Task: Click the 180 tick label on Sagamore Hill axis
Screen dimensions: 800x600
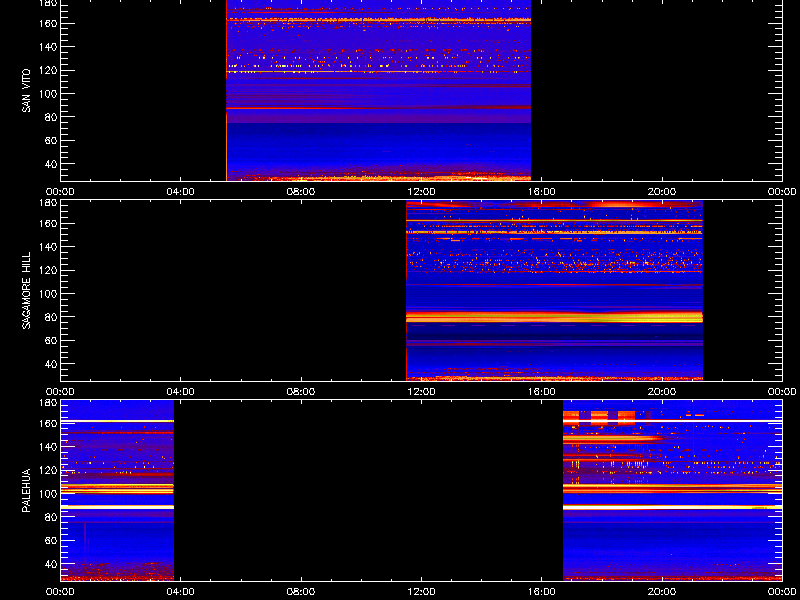Action: coord(50,203)
